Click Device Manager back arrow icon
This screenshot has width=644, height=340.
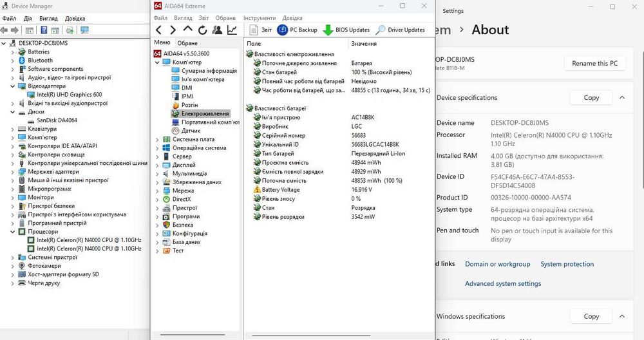5,30
